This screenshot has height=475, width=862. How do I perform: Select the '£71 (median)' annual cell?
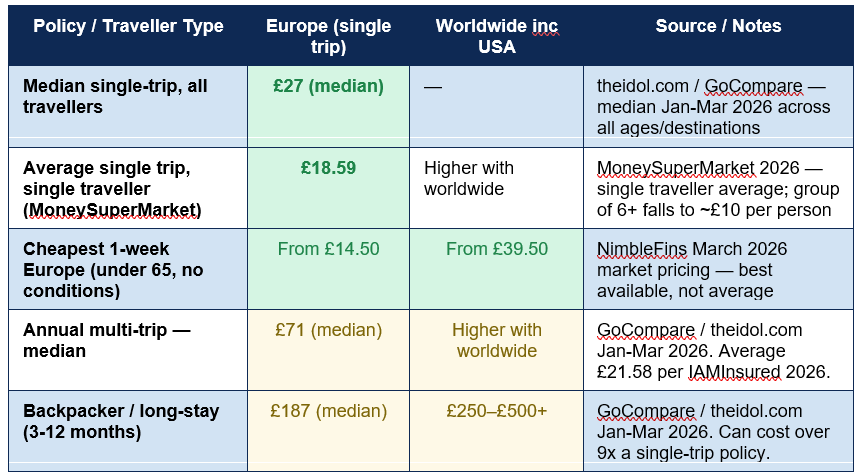tap(328, 350)
